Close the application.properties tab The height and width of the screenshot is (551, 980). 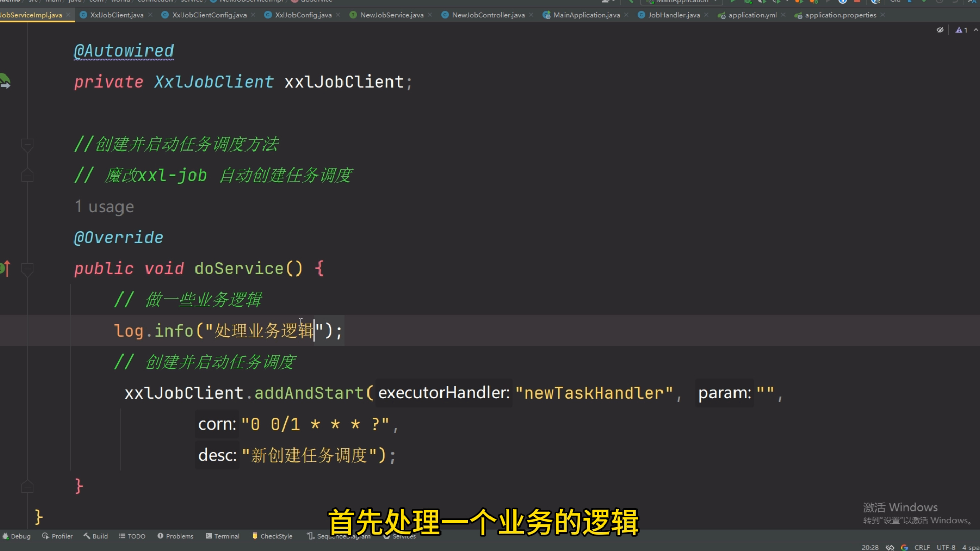883,15
